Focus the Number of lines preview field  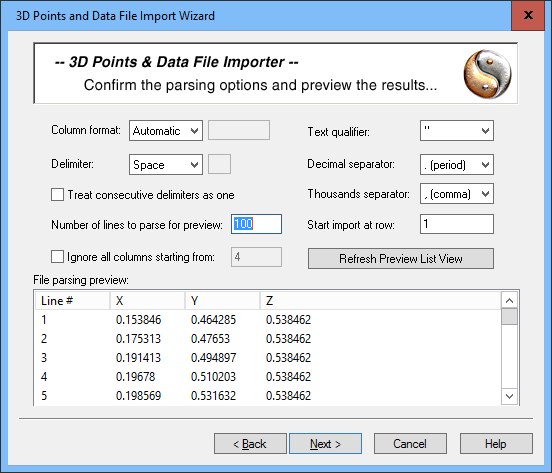256,224
